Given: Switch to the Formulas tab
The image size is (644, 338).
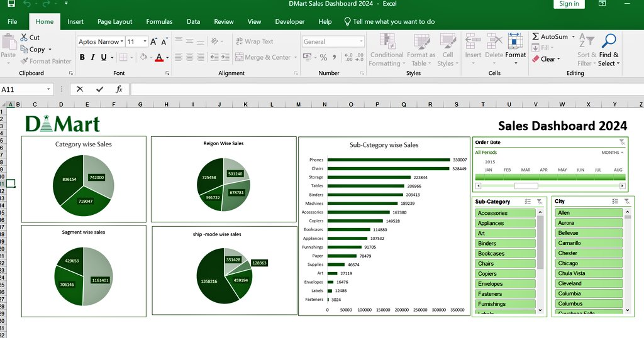Looking at the screenshot, I should tap(159, 22).
